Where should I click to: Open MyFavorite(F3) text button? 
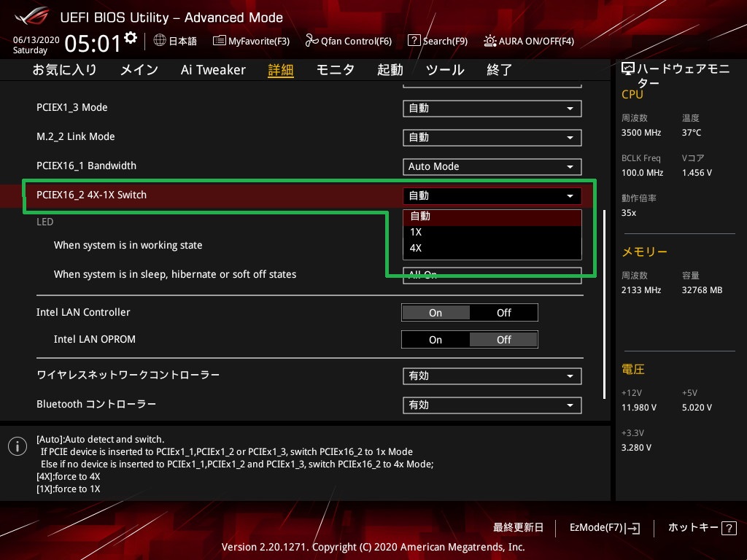click(x=259, y=42)
